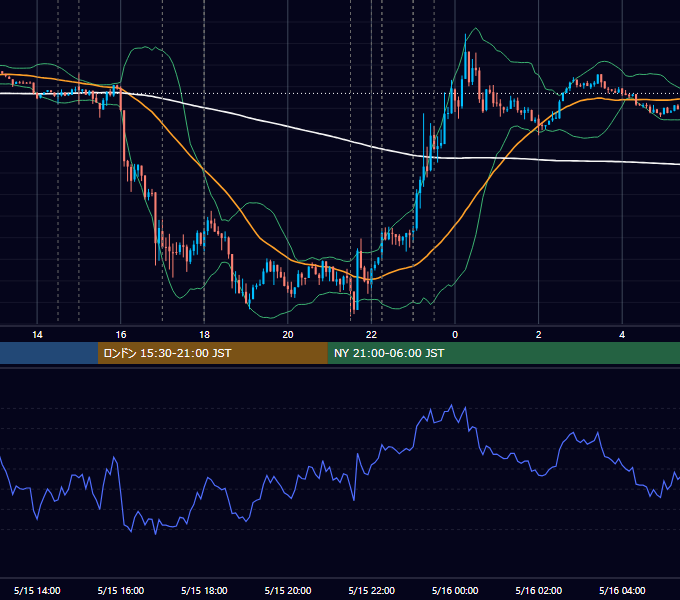Viewport: 680px width, 600px height.
Task: Click the 5/15 16:00 time axis label
Action: point(121,590)
